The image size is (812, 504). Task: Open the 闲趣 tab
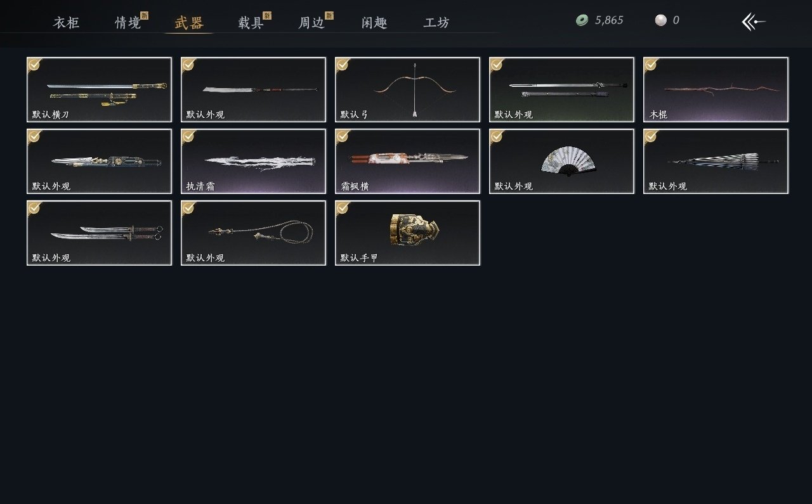click(374, 23)
